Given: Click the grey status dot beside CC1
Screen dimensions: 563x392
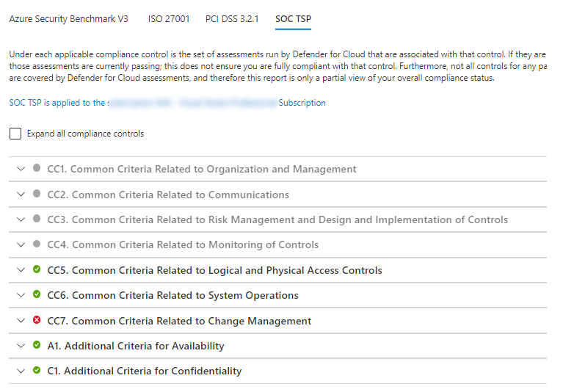Looking at the screenshot, I should click(37, 169).
